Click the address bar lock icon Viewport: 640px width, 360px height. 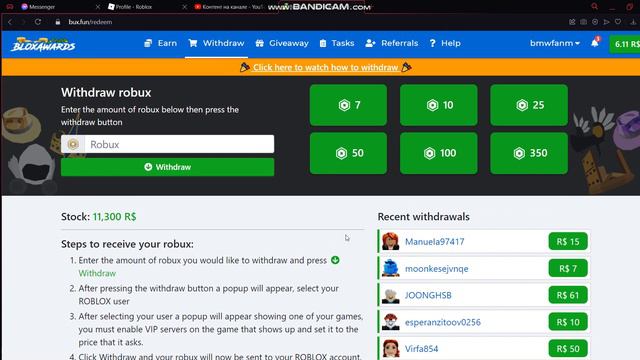point(58,22)
